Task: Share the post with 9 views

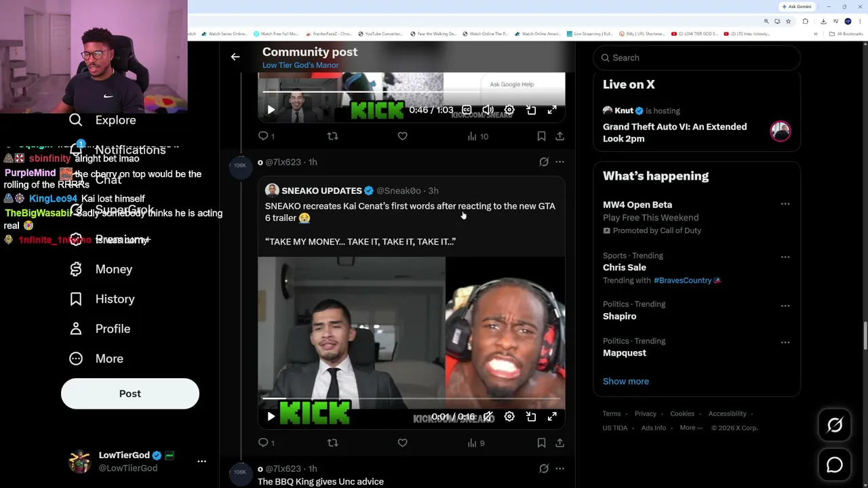Action: pos(559,443)
